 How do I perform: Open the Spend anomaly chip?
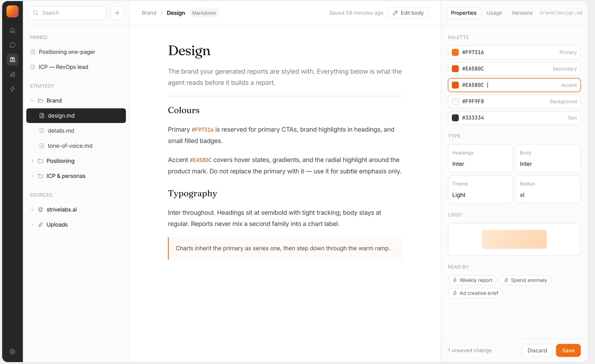525,280
